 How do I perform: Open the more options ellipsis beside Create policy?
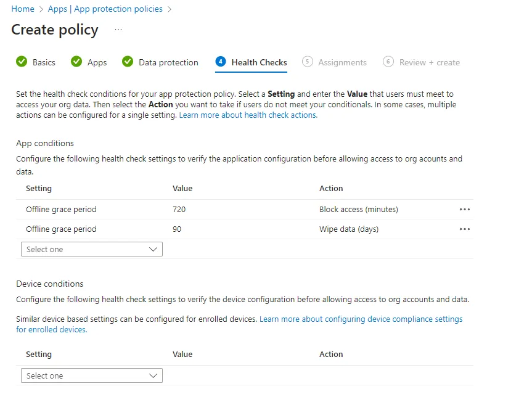(118, 30)
